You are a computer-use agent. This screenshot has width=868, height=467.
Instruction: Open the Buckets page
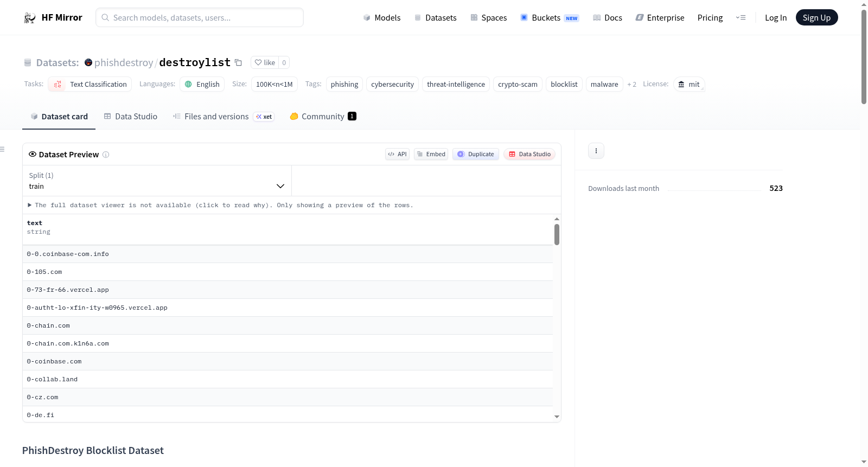[550, 18]
